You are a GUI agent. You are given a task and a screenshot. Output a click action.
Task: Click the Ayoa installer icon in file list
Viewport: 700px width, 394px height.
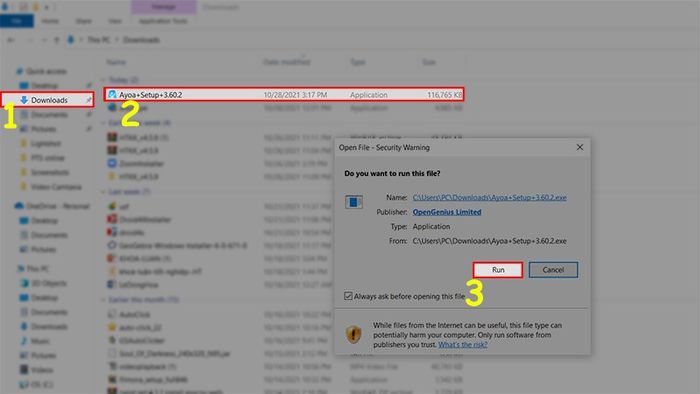point(112,95)
